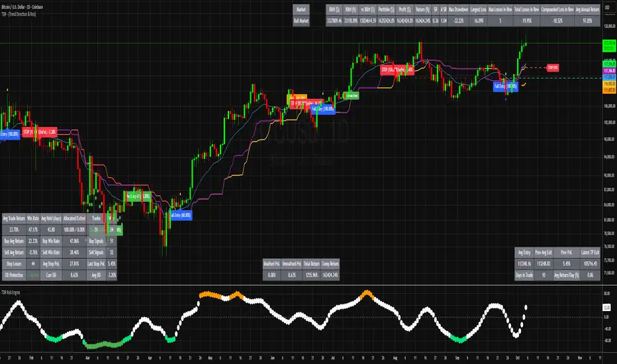Select the TDR - (Trend Direction & Risk) indicator legend

point(19,14)
